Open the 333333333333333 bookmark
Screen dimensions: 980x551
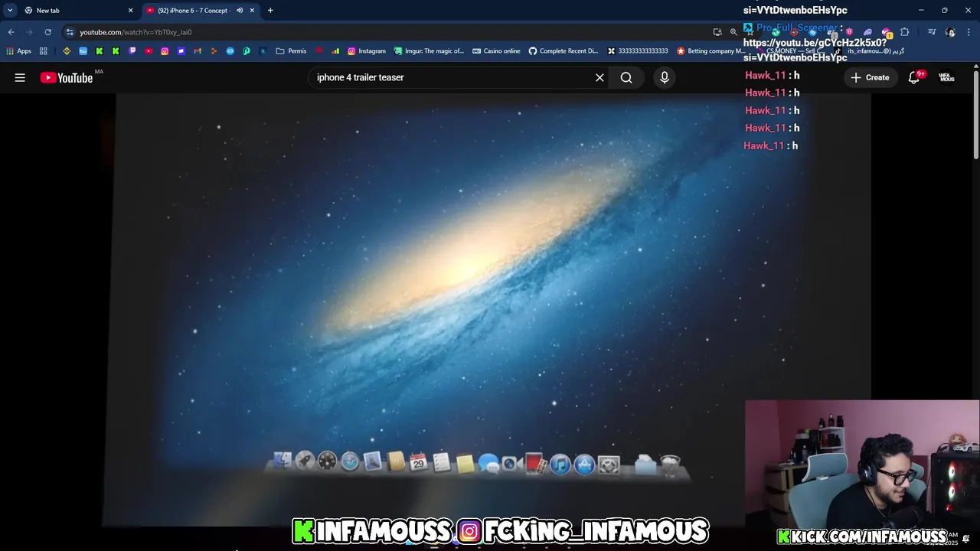click(x=638, y=51)
